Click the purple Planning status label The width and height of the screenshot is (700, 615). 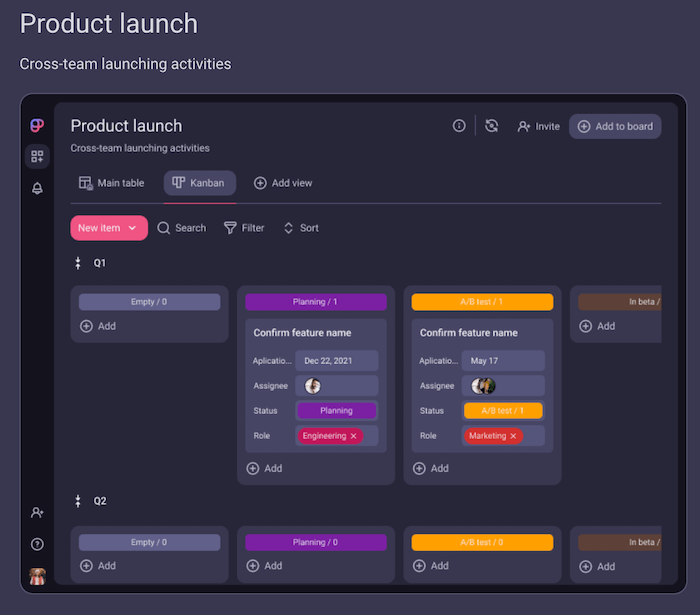(336, 410)
